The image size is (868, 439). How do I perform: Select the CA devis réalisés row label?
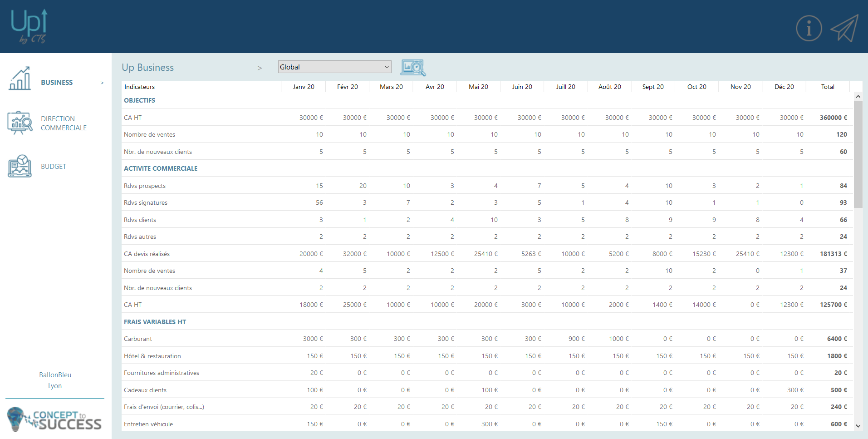click(147, 254)
